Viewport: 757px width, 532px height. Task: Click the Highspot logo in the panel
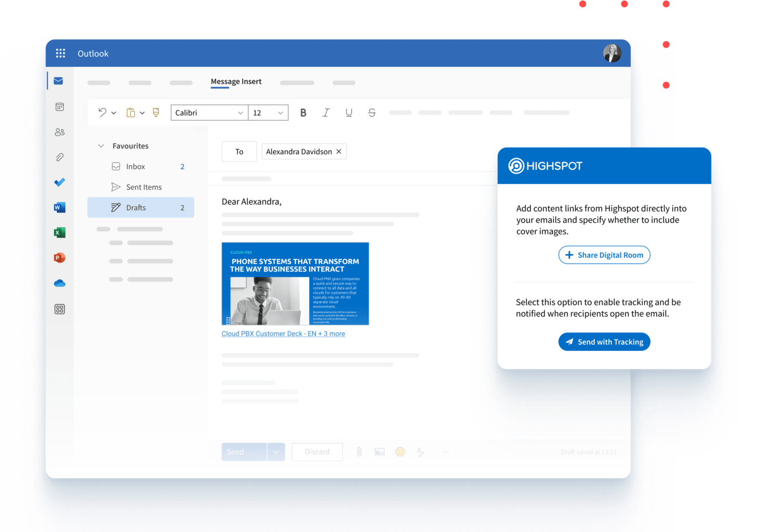point(546,166)
